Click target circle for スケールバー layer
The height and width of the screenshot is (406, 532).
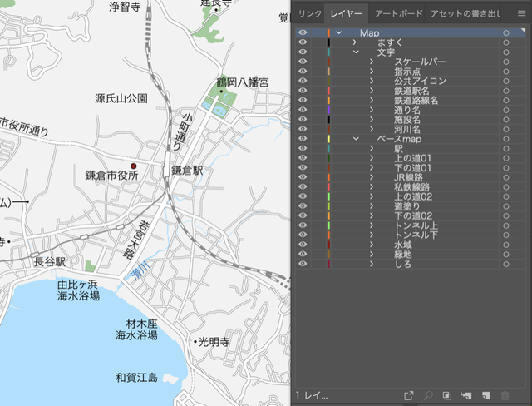506,62
